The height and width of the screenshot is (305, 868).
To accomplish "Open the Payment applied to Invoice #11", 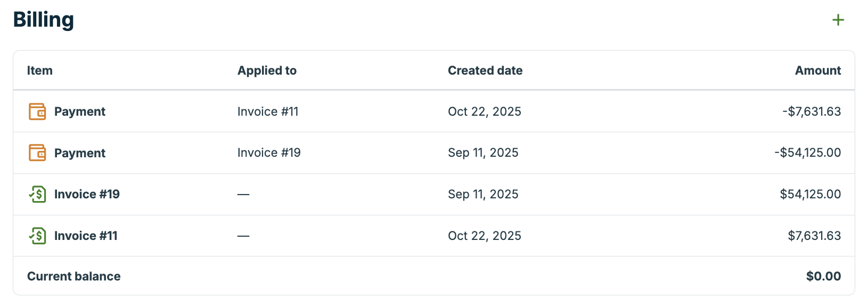I will coord(80,111).
